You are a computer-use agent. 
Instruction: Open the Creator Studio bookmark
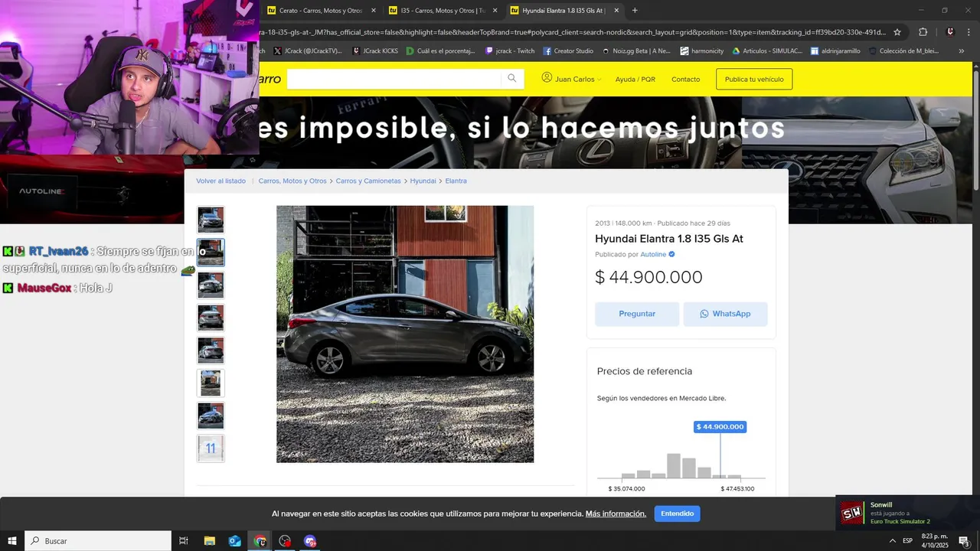pyautogui.click(x=568, y=51)
